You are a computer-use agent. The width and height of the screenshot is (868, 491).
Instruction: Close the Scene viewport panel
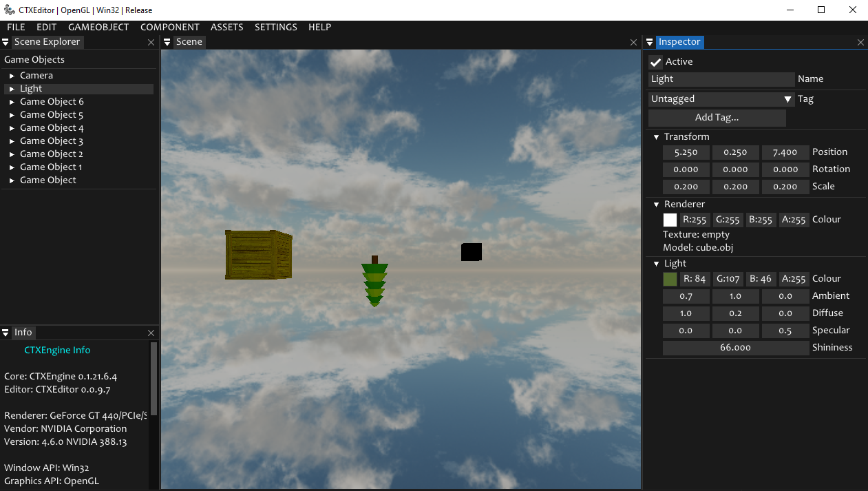[634, 43]
